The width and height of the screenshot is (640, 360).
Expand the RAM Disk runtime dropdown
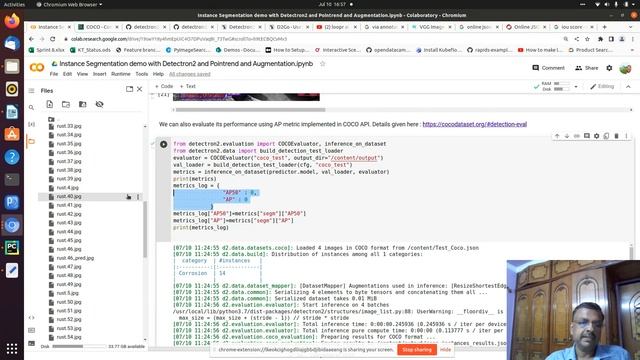pos(576,87)
